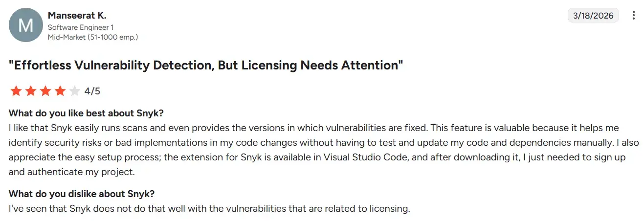Click the 'Mid-Market (51-1000 emp.)' label
This screenshot has height=222, width=644.
(x=92, y=37)
